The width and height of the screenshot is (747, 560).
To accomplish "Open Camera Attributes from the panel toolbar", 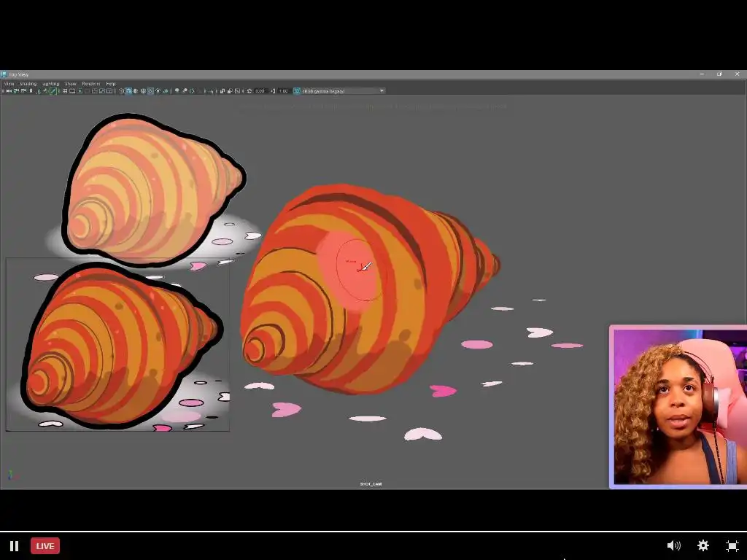I will pyautogui.click(x=23, y=91).
